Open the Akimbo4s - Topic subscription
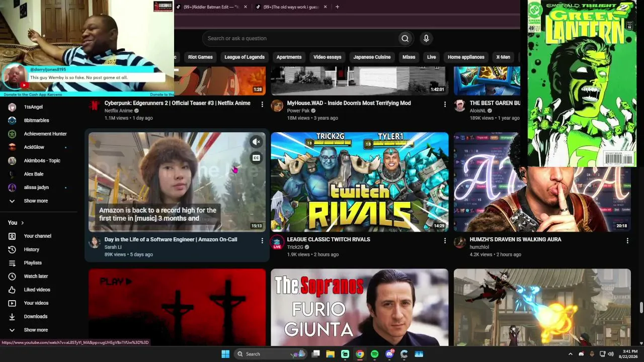 (42, 161)
